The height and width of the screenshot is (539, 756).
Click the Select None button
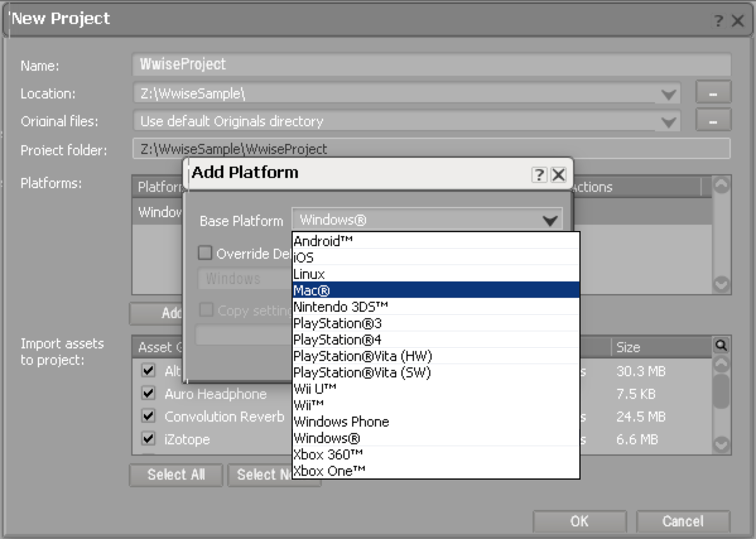tap(274, 475)
